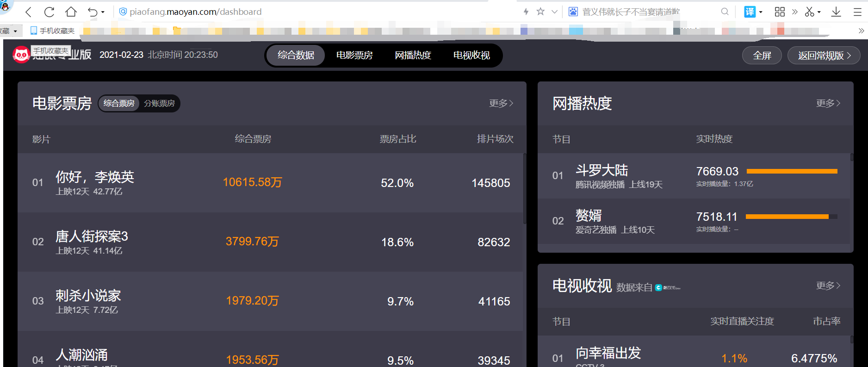This screenshot has height=367, width=868.
Task: Click the TV ratings data source logo
Action: (x=668, y=288)
